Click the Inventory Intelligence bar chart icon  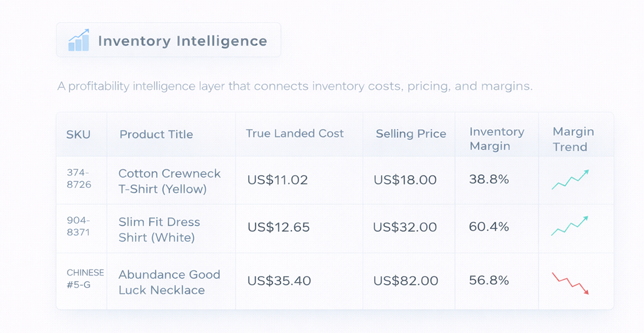coord(78,41)
